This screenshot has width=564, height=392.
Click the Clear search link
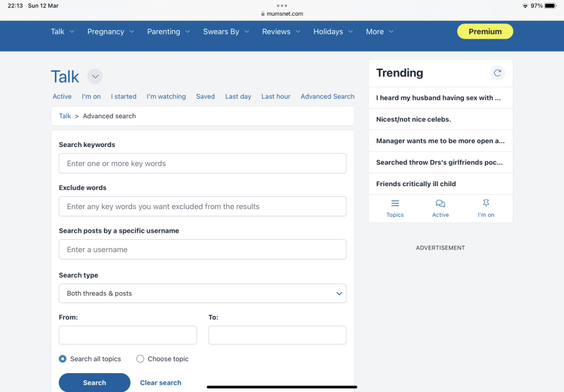(161, 383)
